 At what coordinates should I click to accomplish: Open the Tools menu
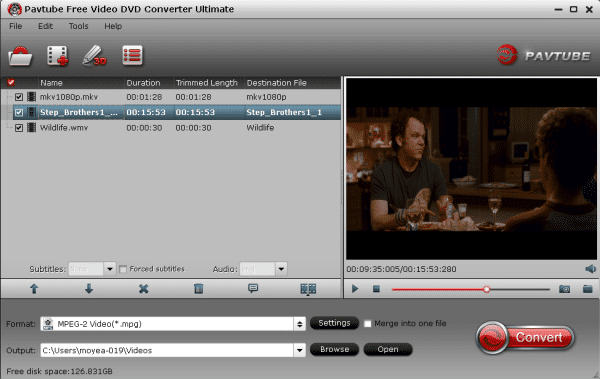click(x=78, y=26)
